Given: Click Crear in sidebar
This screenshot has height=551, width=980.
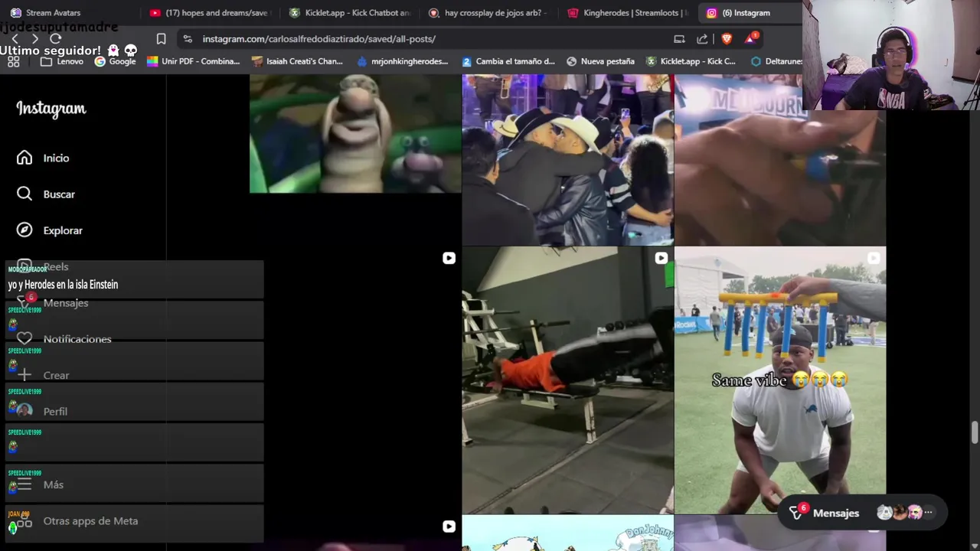Looking at the screenshot, I should tap(56, 376).
